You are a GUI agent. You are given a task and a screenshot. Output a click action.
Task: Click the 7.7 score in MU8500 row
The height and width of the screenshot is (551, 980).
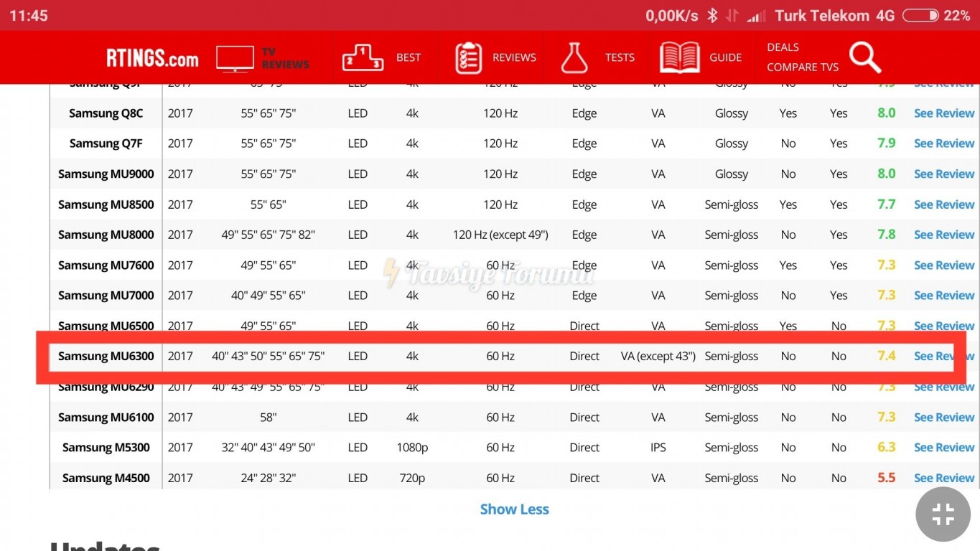point(887,204)
